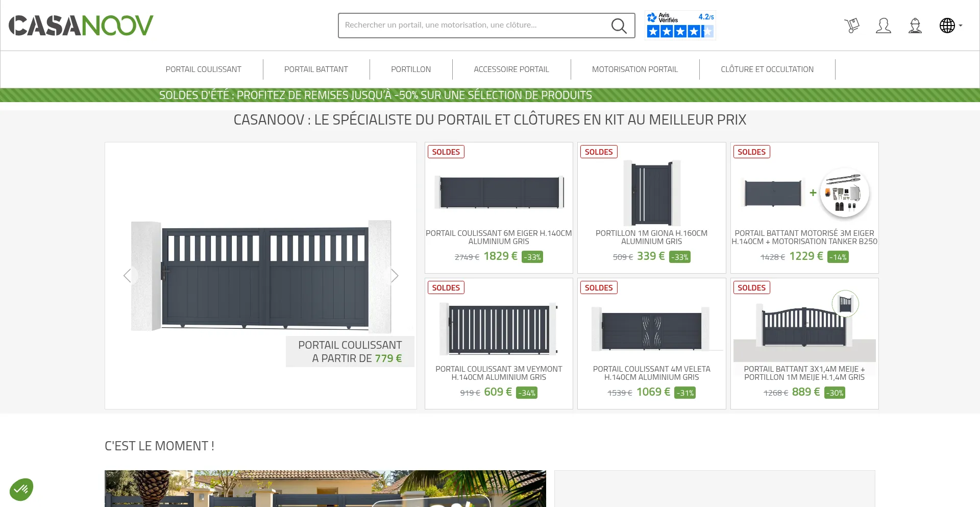This screenshot has width=980, height=507.
Task: Open the Portail Coulissant menu
Action: tap(203, 69)
